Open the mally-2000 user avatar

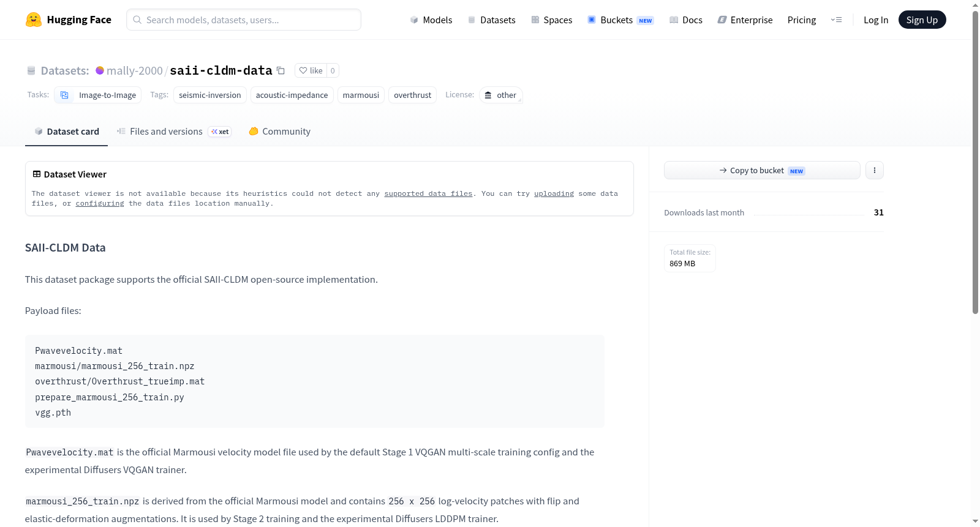coord(100,70)
